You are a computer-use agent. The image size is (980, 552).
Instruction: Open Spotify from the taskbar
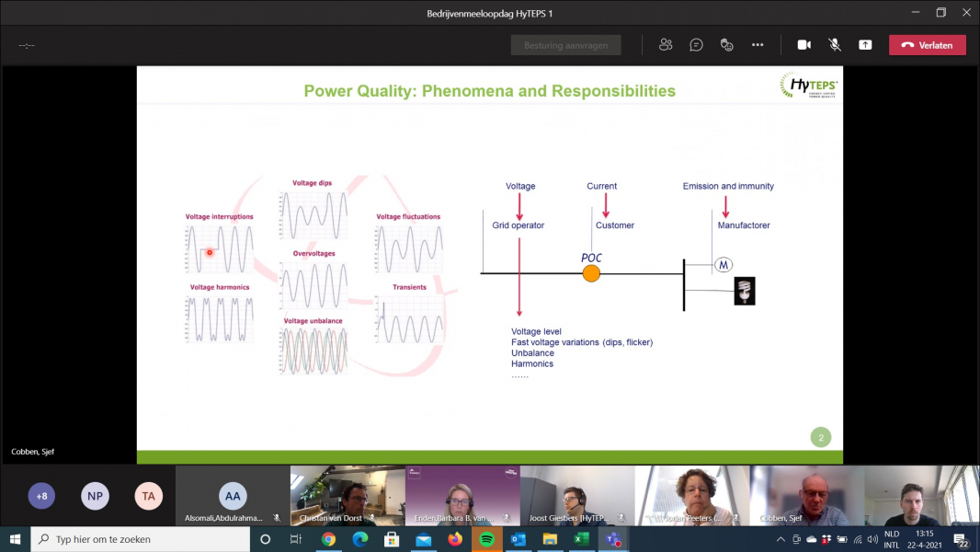pos(486,539)
